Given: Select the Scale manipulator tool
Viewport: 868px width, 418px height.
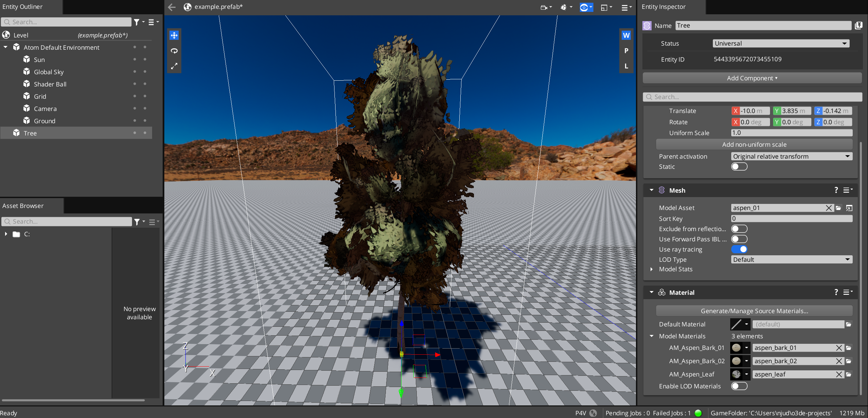Looking at the screenshot, I should tap(174, 66).
